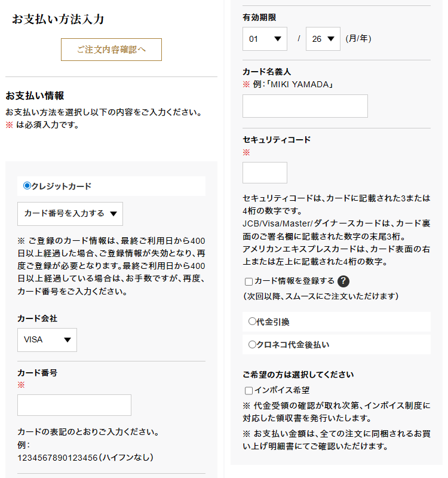Click the ご注文内容確認へ button
Image resolution: width=448 pixels, height=478 pixels.
click(111, 50)
